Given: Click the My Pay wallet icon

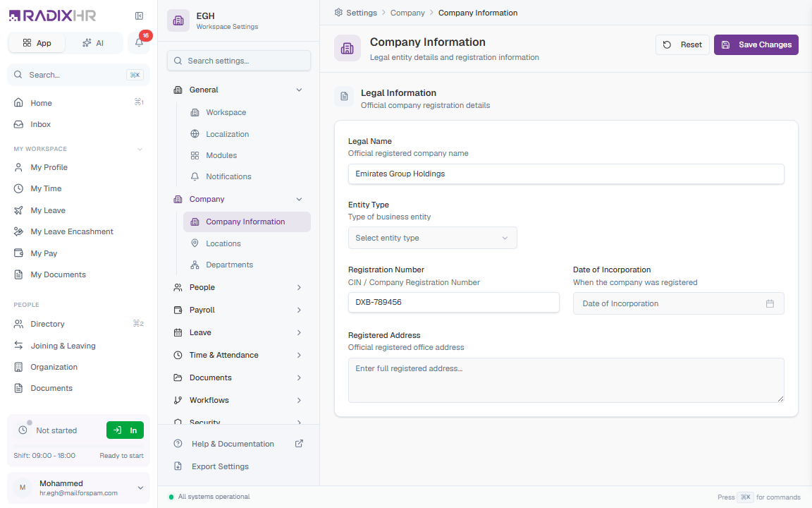Looking at the screenshot, I should point(18,253).
